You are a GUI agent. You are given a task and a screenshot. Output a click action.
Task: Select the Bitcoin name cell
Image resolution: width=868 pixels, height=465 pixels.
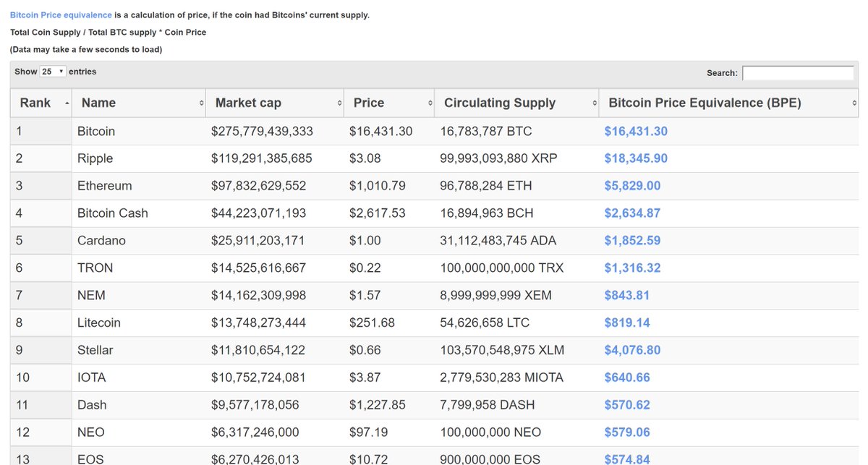(139, 132)
